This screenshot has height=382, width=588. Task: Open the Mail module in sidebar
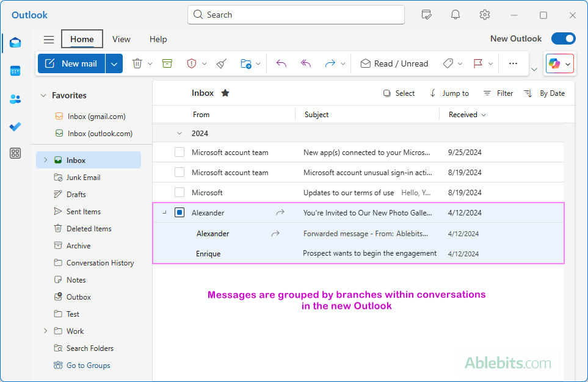coord(15,43)
